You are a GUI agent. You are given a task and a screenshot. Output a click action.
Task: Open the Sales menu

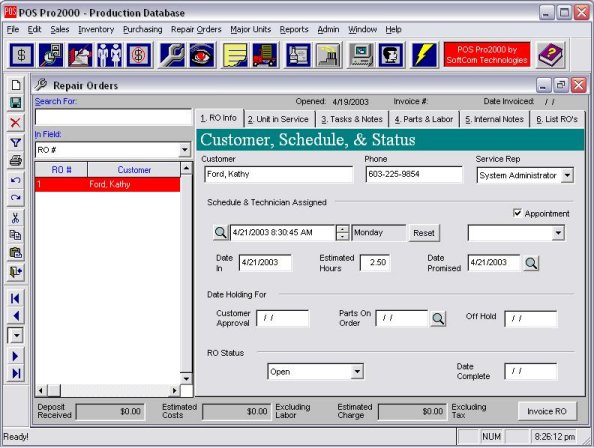point(59,30)
